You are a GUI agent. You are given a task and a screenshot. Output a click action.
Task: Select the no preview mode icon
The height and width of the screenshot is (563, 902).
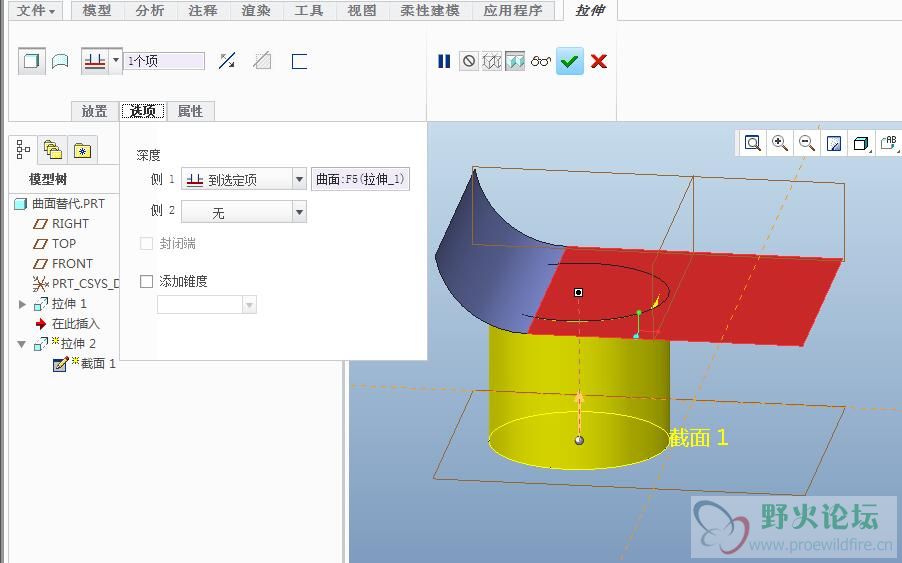469,61
